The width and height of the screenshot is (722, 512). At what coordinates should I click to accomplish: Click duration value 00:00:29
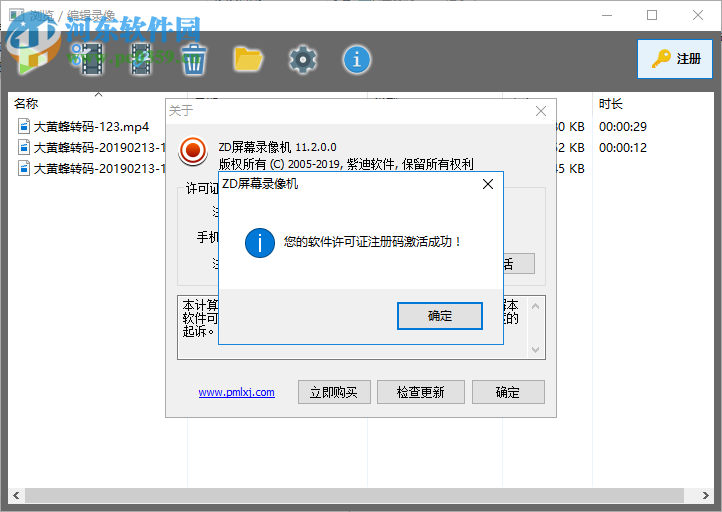[x=623, y=127]
